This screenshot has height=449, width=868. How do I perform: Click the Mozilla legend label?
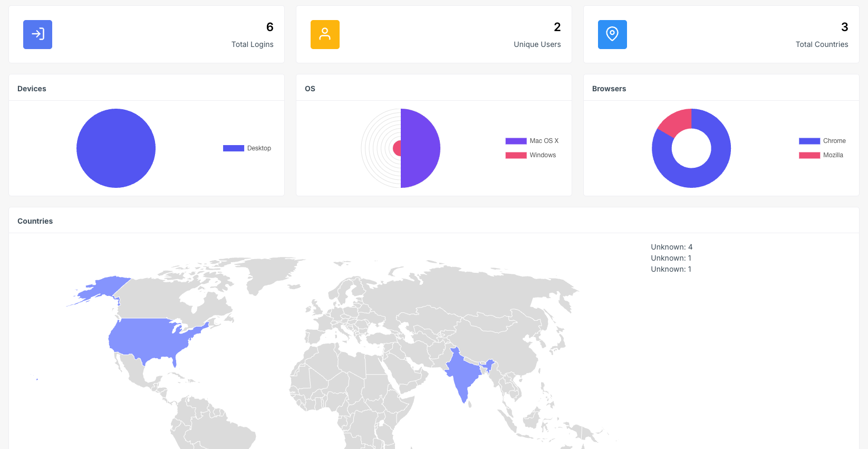pos(833,155)
